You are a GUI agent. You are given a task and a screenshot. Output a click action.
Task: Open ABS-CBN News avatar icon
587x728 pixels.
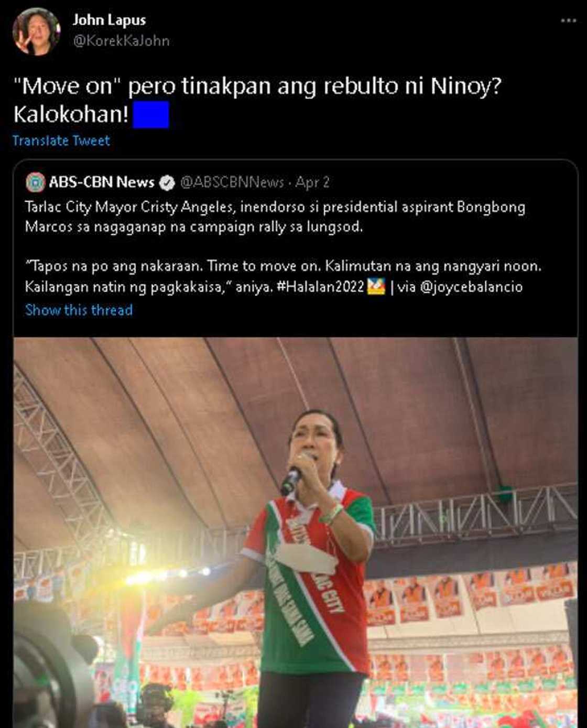[x=36, y=182]
